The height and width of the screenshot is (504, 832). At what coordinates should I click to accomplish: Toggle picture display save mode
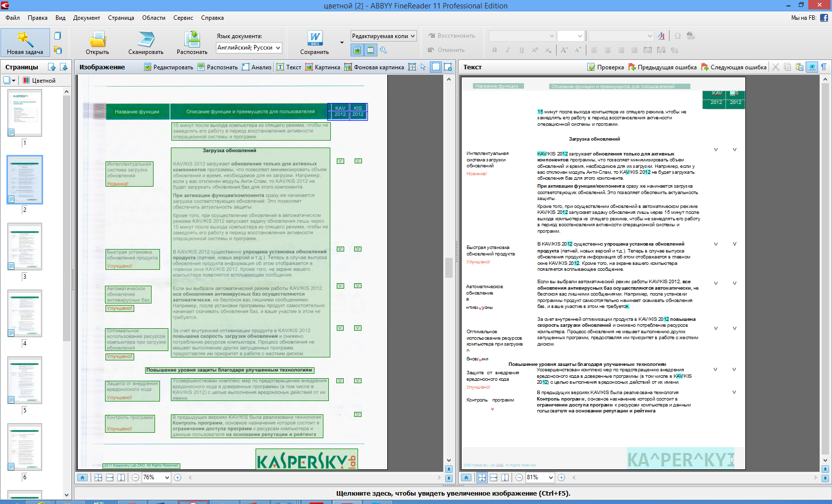click(357, 50)
